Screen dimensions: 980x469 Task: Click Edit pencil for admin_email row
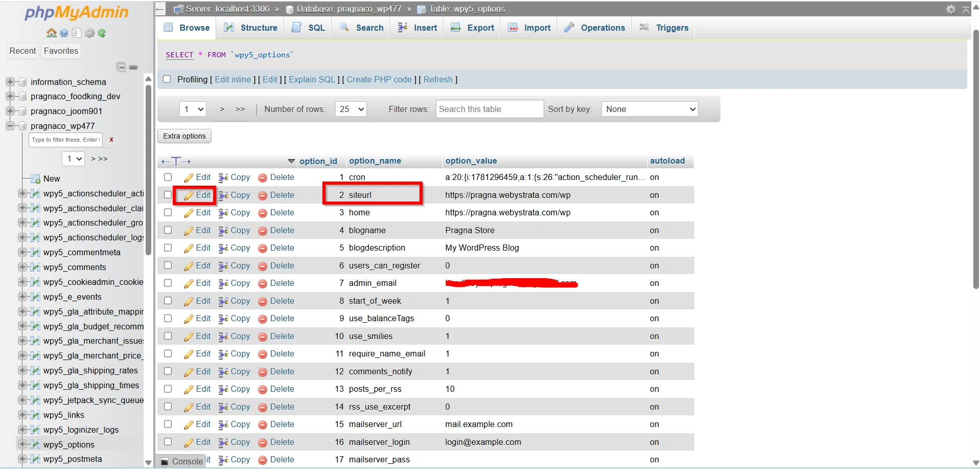[x=189, y=283]
